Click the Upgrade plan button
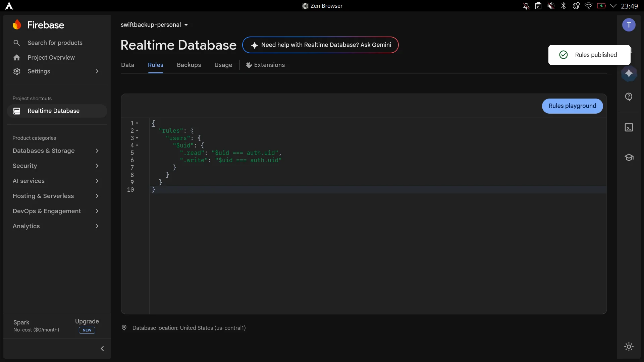This screenshot has width=644, height=362. click(x=87, y=321)
